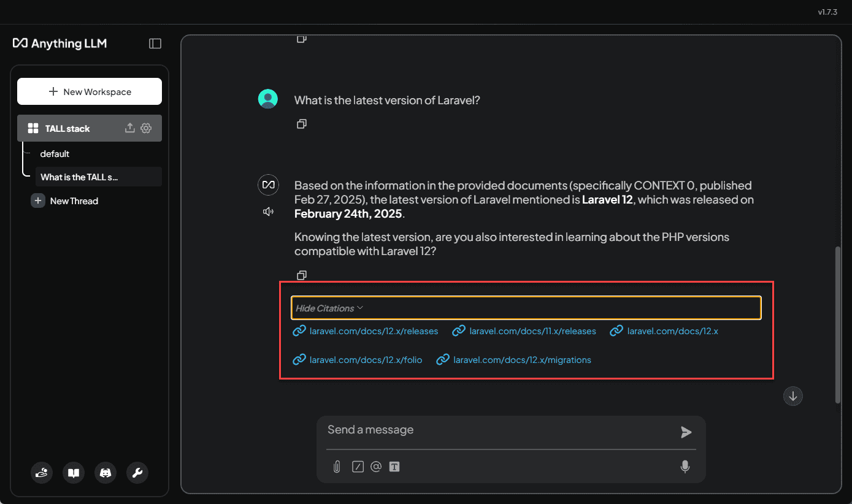The width and height of the screenshot is (852, 504).
Task: Start voice input with the microphone icon
Action: (685, 467)
